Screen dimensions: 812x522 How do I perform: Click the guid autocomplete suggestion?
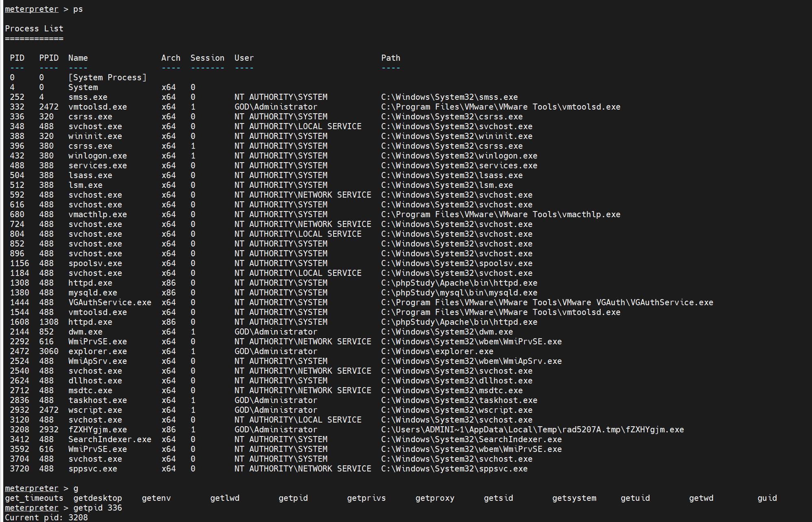(767, 498)
